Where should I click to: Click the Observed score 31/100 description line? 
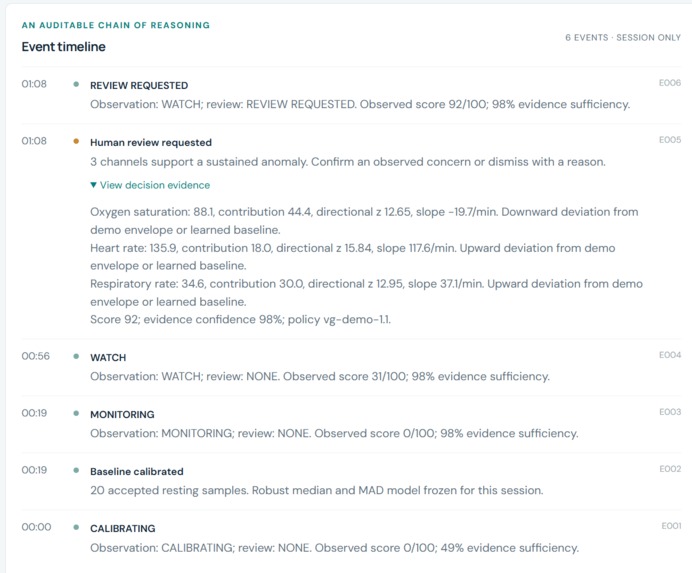point(320,376)
